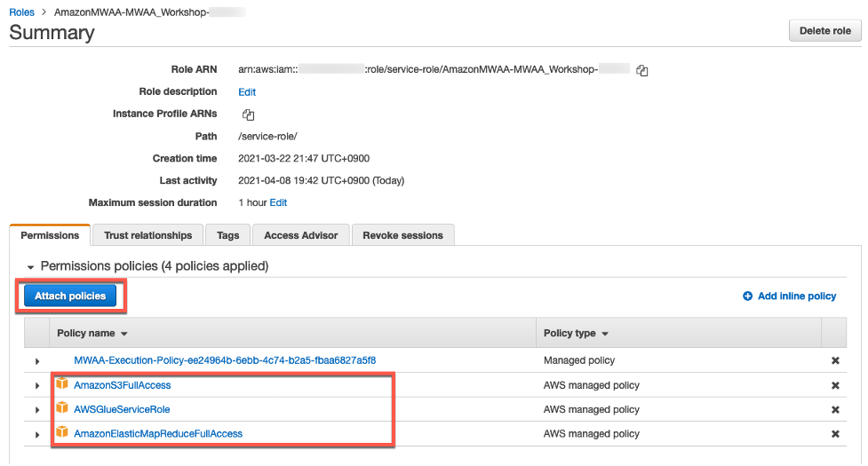Edit the maximum session duration
Screen dimensions: 868x466
[x=278, y=202]
